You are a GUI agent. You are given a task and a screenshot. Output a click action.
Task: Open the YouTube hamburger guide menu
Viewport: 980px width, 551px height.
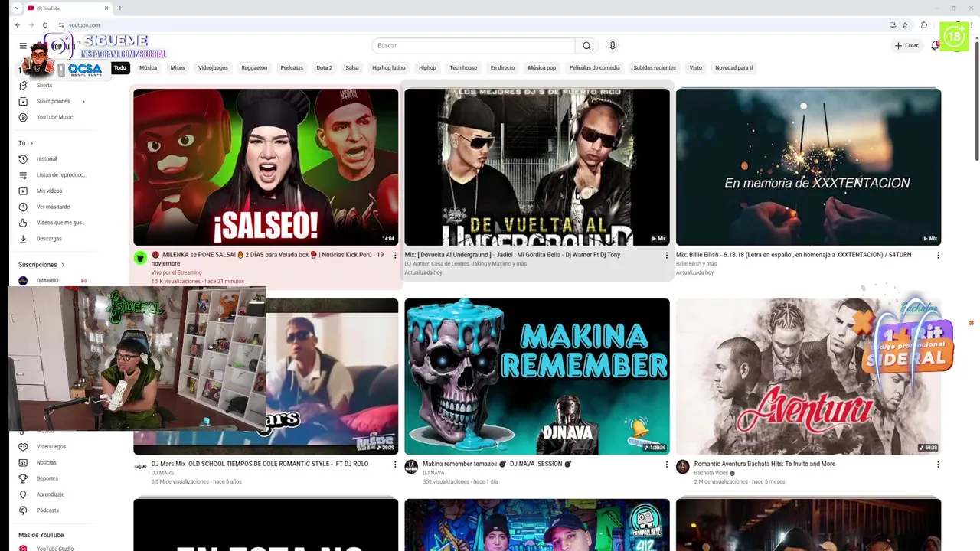coord(23,46)
